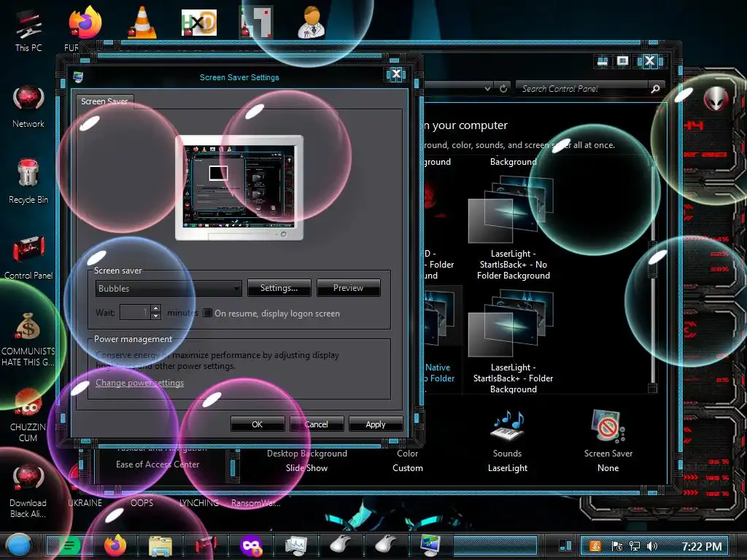Open File Explorer from the taskbar
747x560 pixels.
pyautogui.click(x=160, y=546)
